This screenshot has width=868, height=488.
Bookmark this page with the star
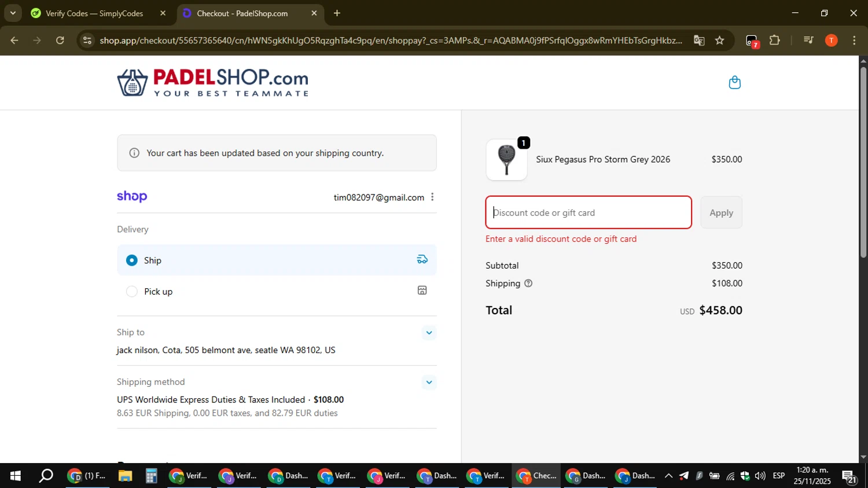(719, 40)
